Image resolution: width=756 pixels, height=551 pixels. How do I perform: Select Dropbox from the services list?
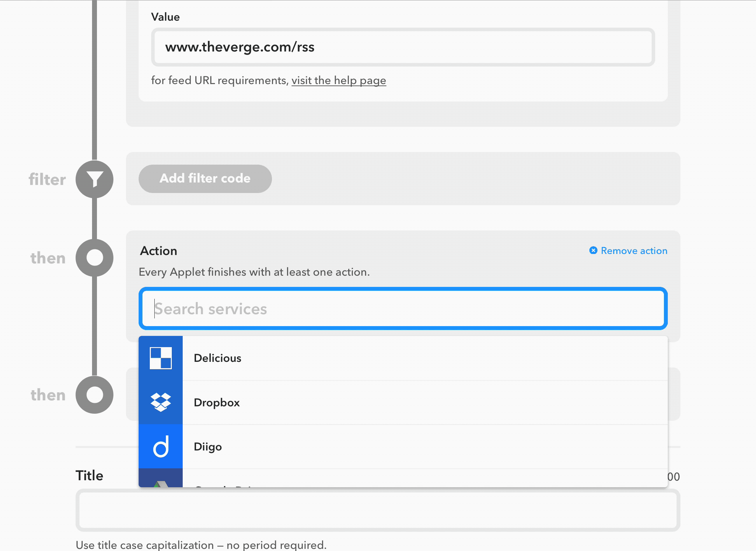click(403, 402)
